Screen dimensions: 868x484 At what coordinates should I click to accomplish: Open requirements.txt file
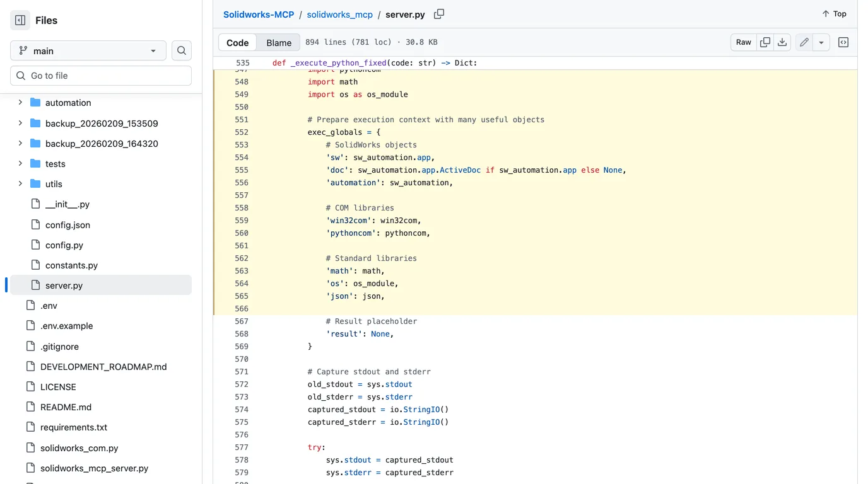74,427
